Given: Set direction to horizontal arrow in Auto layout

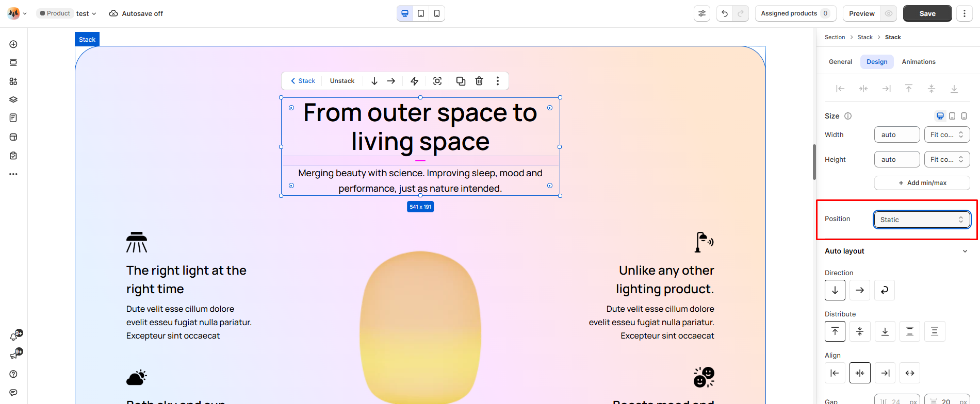Looking at the screenshot, I should tap(860, 290).
